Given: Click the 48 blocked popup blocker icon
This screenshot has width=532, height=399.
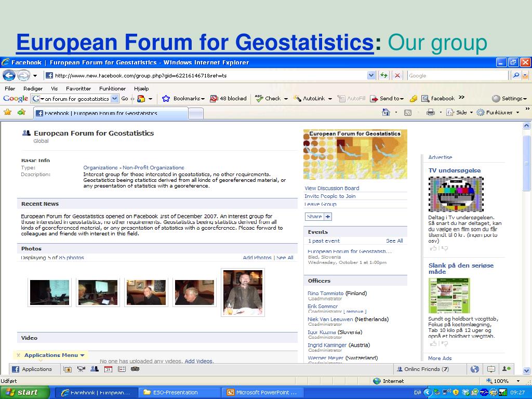Looking at the screenshot, I should click(214, 98).
